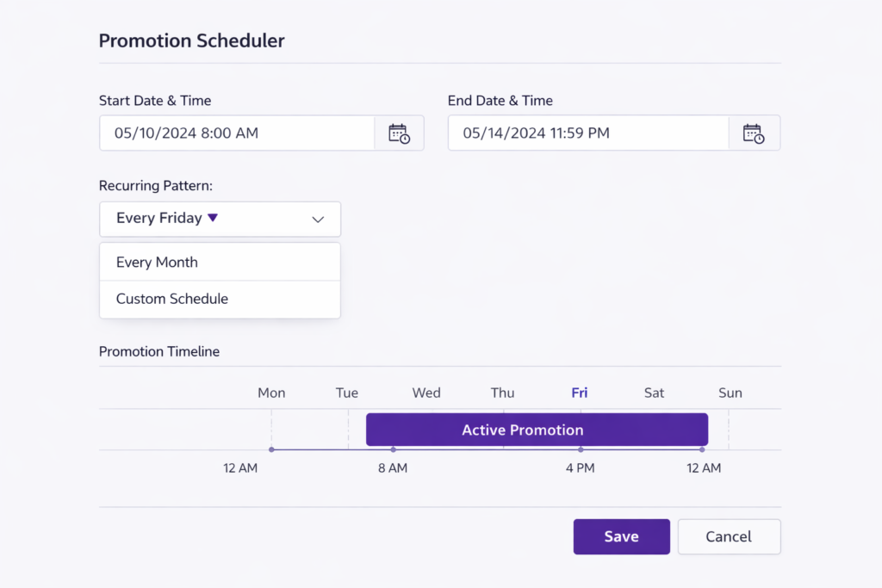Click the purple triangle beside Every Friday
882x588 pixels.
[x=213, y=218]
